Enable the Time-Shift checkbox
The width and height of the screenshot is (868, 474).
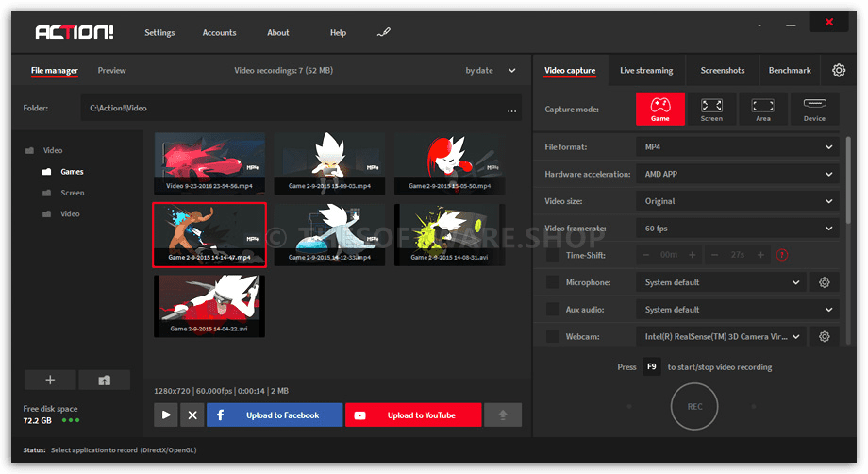(x=553, y=255)
